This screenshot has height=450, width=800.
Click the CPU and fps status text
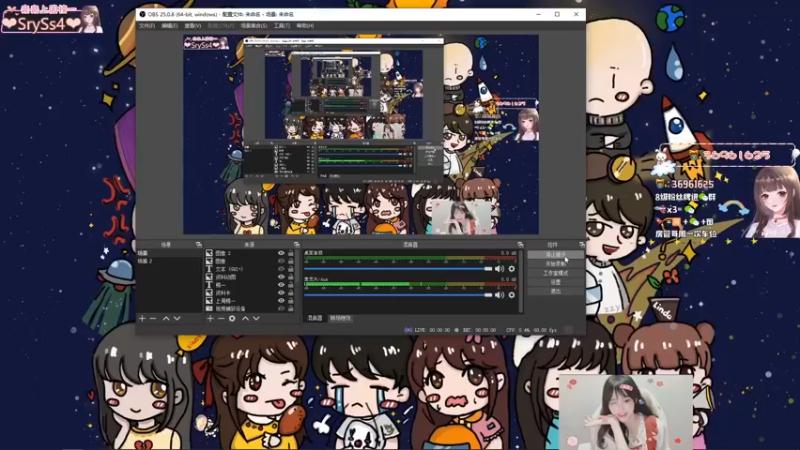point(532,330)
